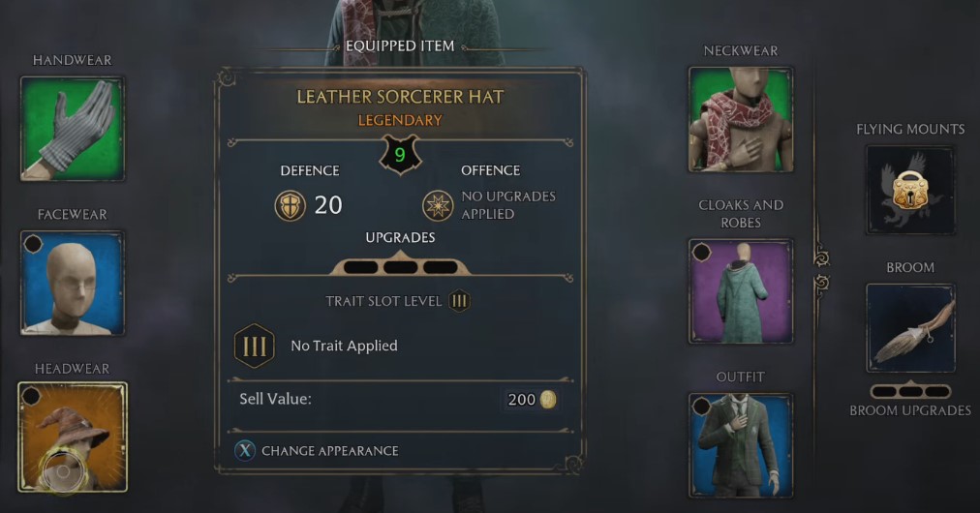980x513 pixels.
Task: Click the Outfit corner trait marker
Action: point(701,407)
